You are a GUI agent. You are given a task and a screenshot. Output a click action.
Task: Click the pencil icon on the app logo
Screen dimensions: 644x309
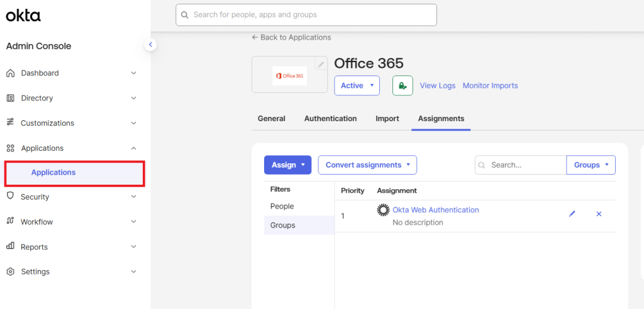coord(321,64)
